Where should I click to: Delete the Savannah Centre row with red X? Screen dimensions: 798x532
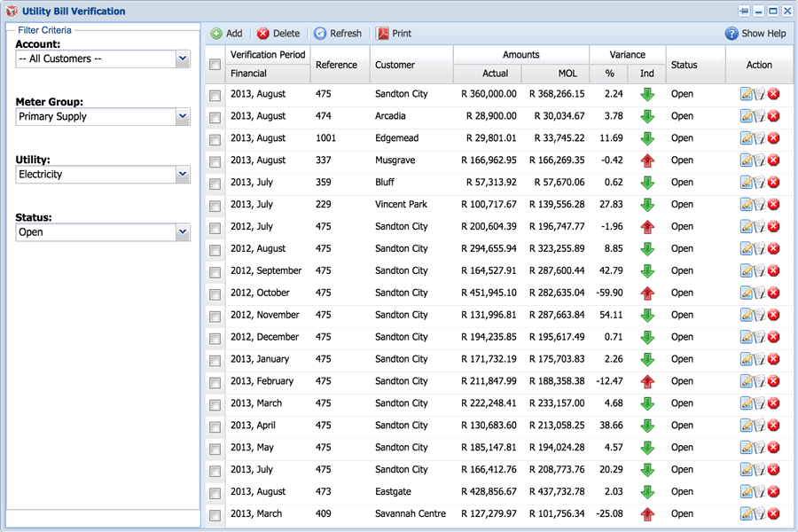(x=773, y=513)
